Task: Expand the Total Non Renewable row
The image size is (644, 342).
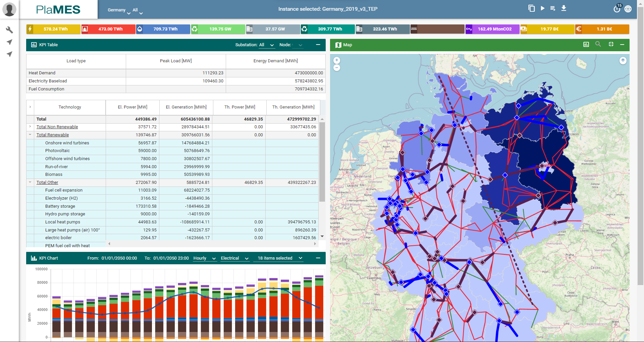Action: pyautogui.click(x=30, y=127)
